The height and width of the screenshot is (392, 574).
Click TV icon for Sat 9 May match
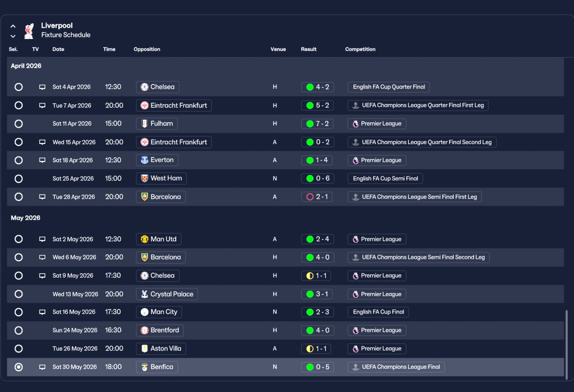42,276
